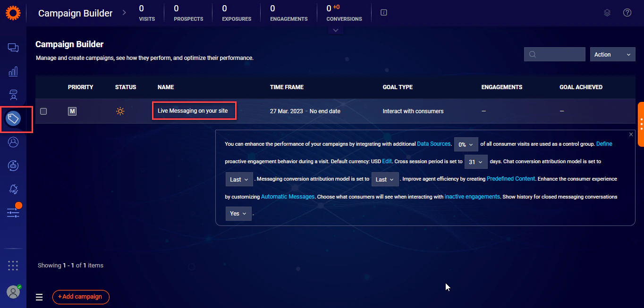Click the user avatar with online status
Image resolution: width=644 pixels, height=308 pixels.
[x=13, y=292]
